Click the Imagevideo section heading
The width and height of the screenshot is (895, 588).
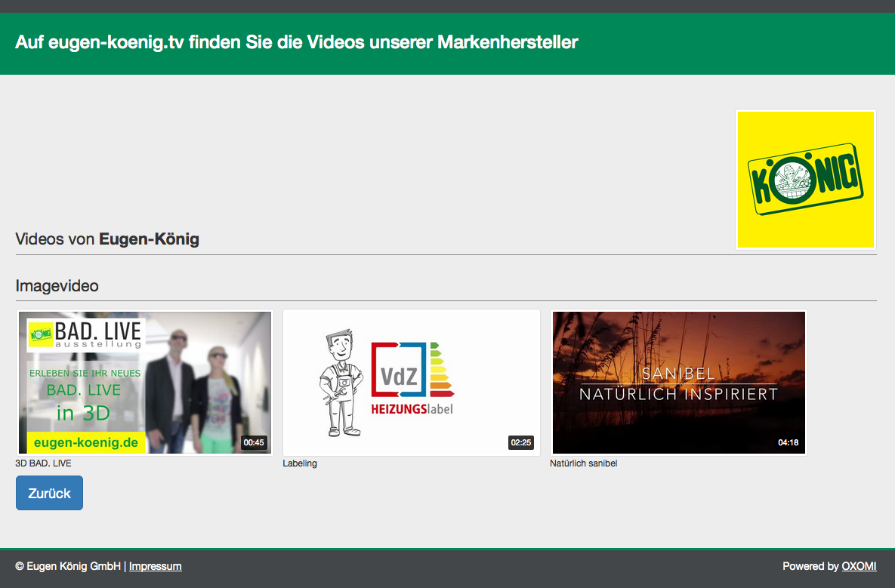57,286
